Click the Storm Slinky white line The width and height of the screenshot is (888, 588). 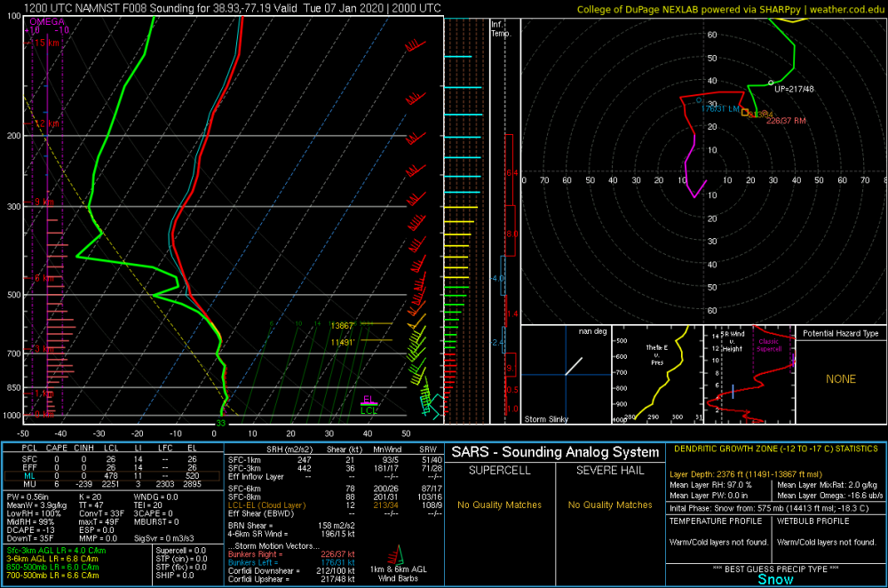coord(573,366)
